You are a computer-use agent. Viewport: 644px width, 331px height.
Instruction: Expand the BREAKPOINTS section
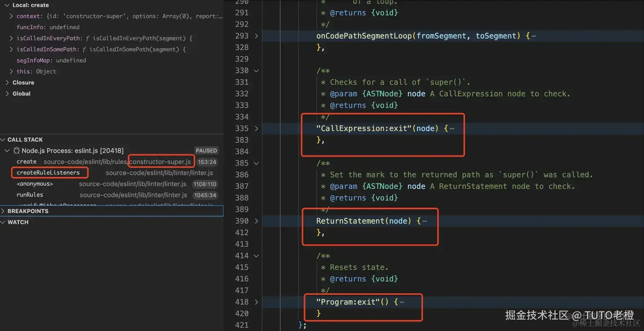pyautogui.click(x=3, y=211)
